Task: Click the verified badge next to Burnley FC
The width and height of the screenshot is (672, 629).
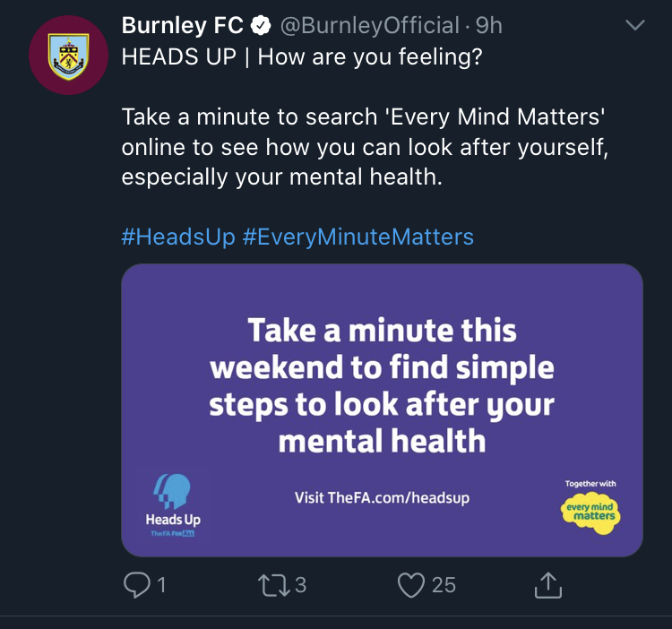Action: tap(261, 27)
